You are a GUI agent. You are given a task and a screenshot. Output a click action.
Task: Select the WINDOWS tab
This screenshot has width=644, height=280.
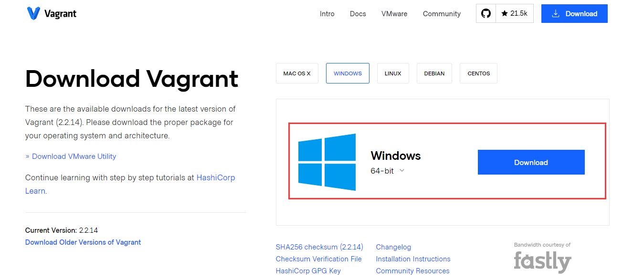pyautogui.click(x=348, y=73)
